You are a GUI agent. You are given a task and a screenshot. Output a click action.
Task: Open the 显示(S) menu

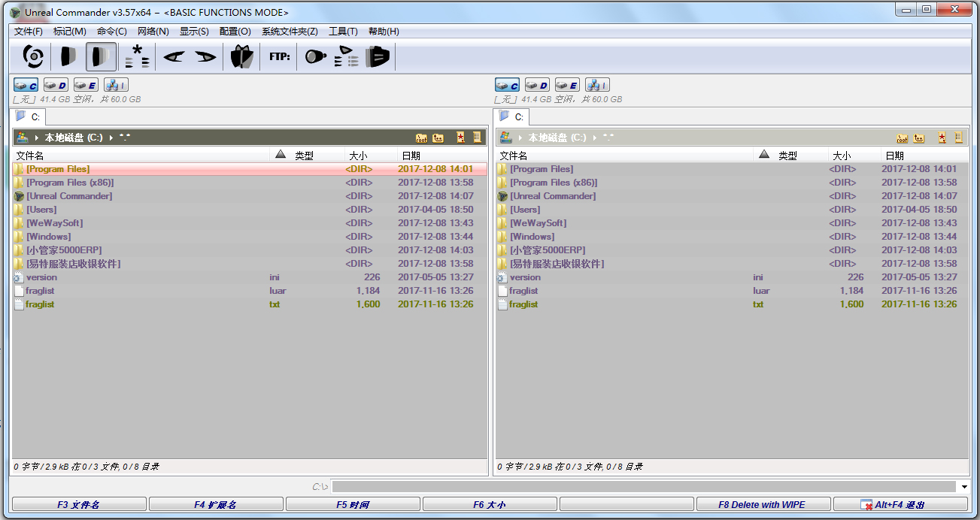pos(194,32)
